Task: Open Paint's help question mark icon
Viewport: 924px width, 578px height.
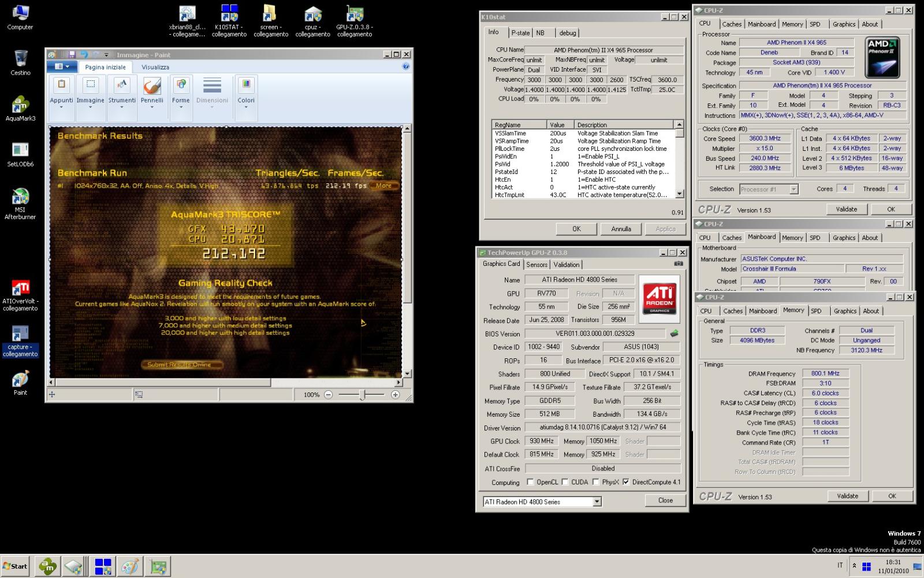Action: (x=405, y=66)
